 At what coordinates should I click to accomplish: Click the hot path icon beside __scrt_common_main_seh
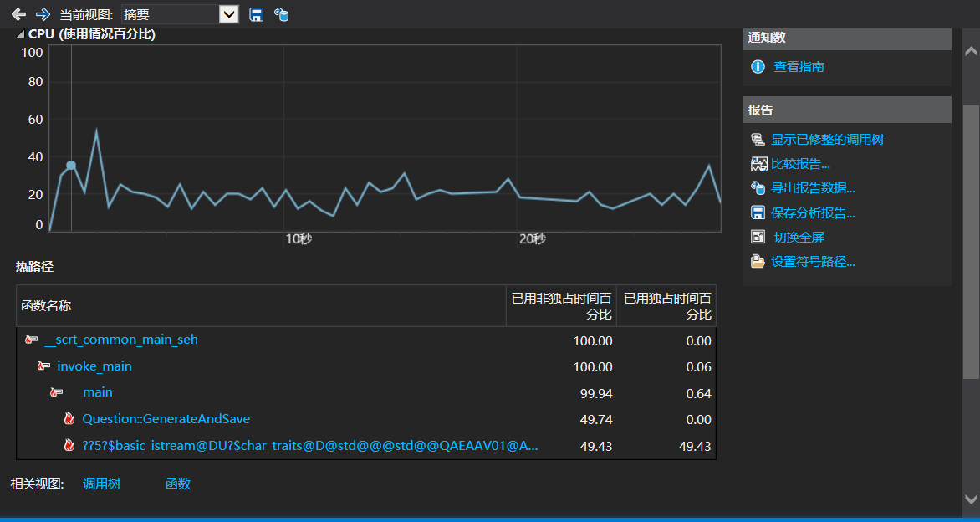(x=31, y=340)
